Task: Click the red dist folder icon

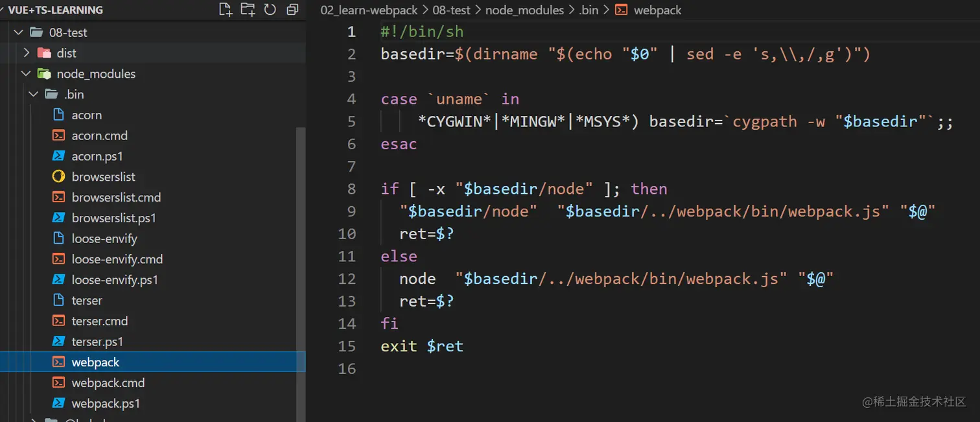Action: click(44, 53)
